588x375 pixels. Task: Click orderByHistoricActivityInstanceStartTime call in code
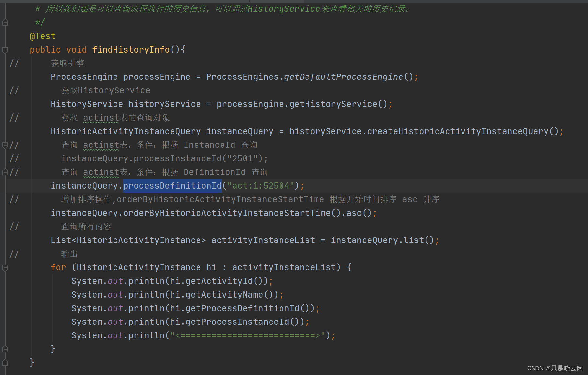click(x=227, y=213)
